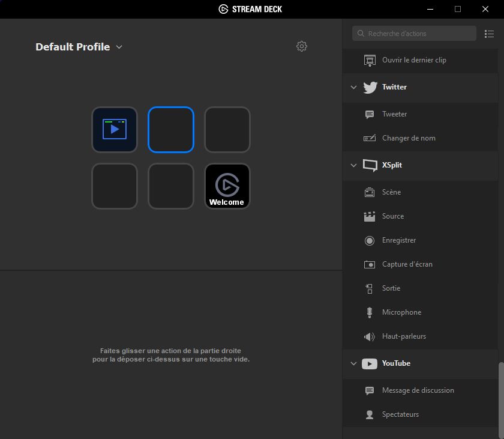The height and width of the screenshot is (439, 504).
Task: Click the Source clapperboard icon
Action: click(x=370, y=216)
